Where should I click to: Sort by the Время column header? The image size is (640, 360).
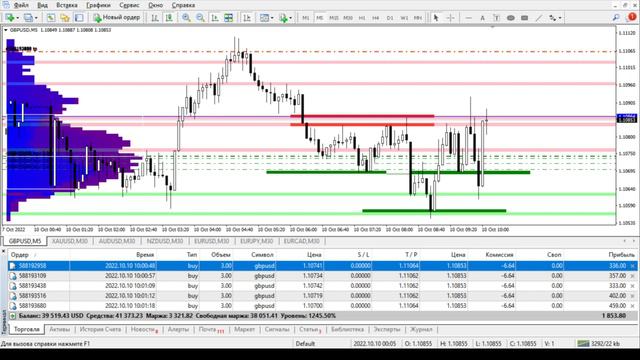(145, 255)
